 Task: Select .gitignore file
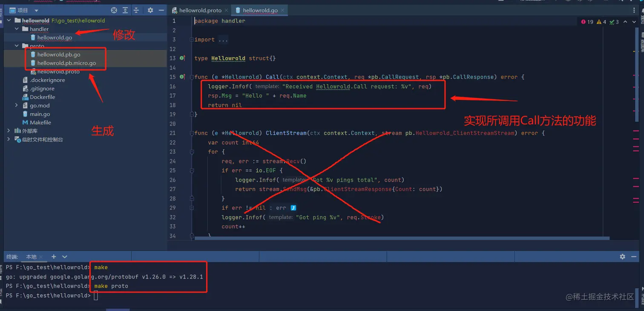(x=42, y=88)
